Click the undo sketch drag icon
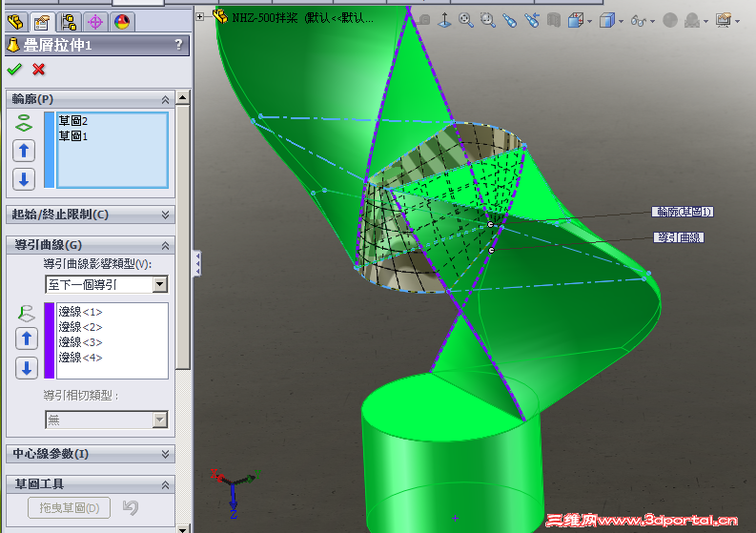 pos(131,507)
